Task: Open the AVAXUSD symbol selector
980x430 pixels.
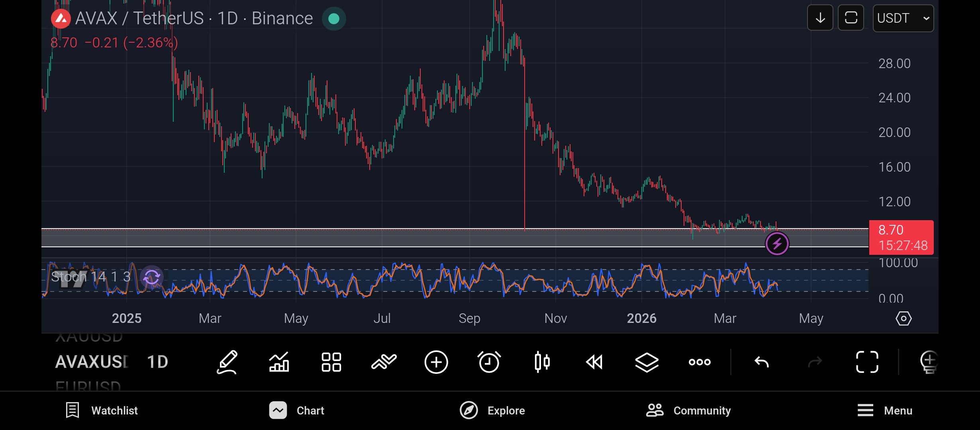Action: coord(92,362)
